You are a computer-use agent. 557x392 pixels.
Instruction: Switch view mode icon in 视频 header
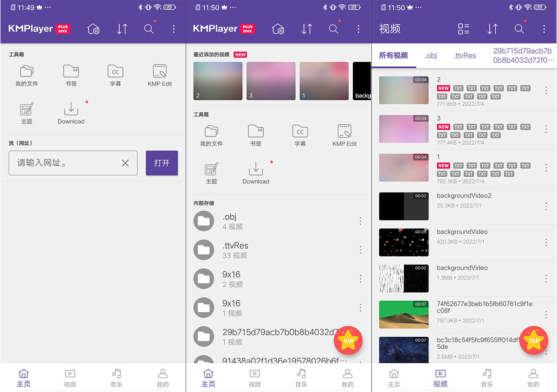(463, 29)
